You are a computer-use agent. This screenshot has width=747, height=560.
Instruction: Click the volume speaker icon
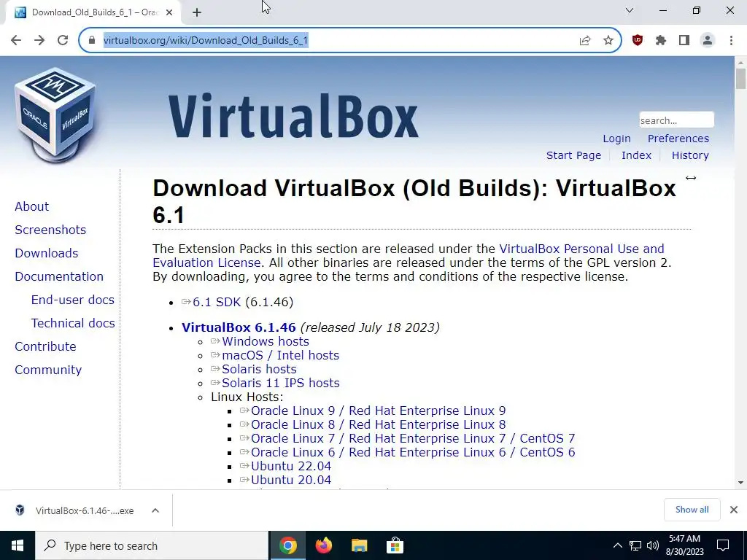653,545
